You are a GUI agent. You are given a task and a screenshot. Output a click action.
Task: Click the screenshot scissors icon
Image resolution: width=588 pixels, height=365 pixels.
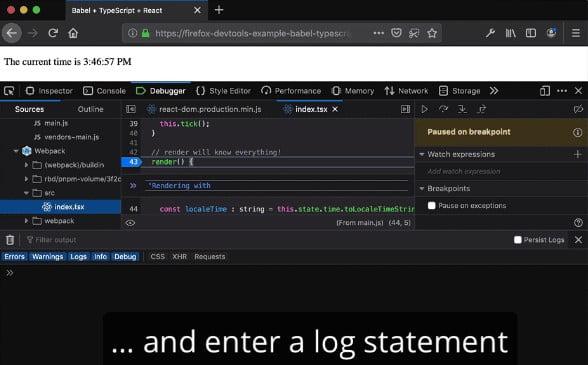(414, 33)
